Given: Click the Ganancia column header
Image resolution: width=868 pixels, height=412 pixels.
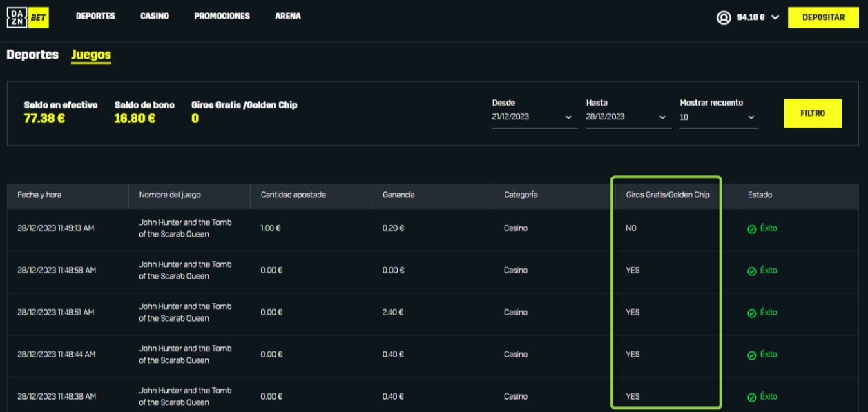Looking at the screenshot, I should tap(398, 195).
